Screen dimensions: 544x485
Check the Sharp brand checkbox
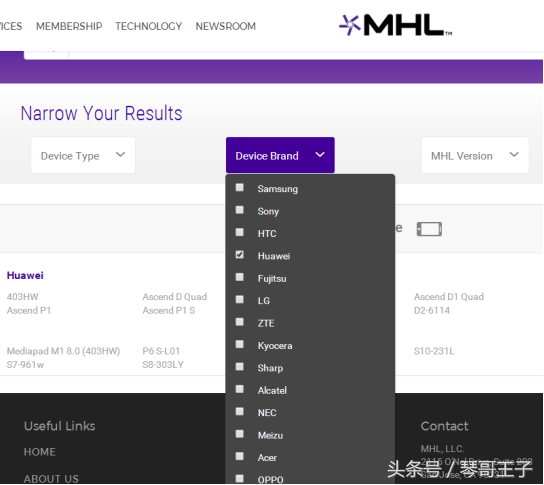tap(239, 367)
